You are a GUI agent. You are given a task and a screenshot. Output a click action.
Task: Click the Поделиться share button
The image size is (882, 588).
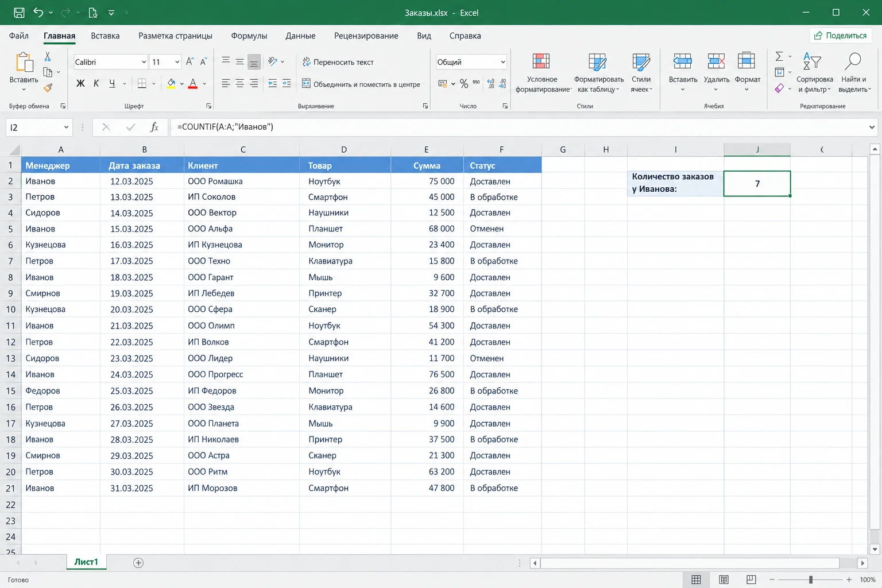841,36
